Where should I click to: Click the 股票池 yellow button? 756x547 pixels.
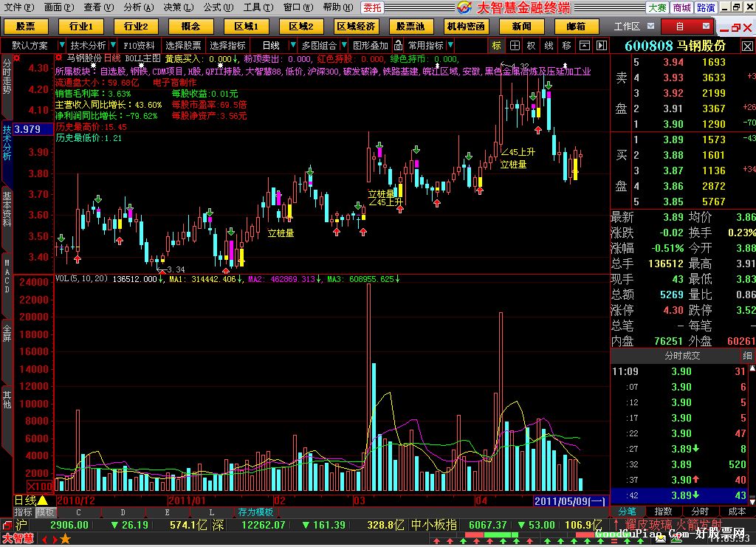click(410, 27)
